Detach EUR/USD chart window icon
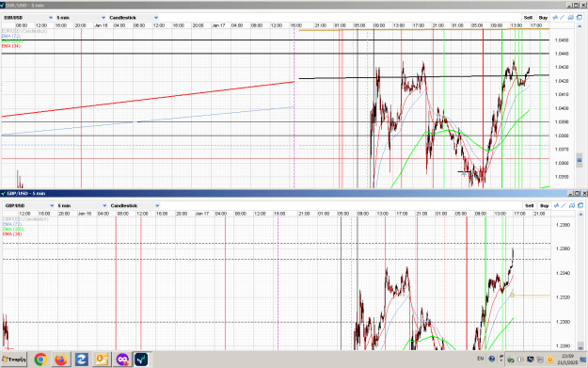Screen dimensions: 588x368 coord(580,18)
